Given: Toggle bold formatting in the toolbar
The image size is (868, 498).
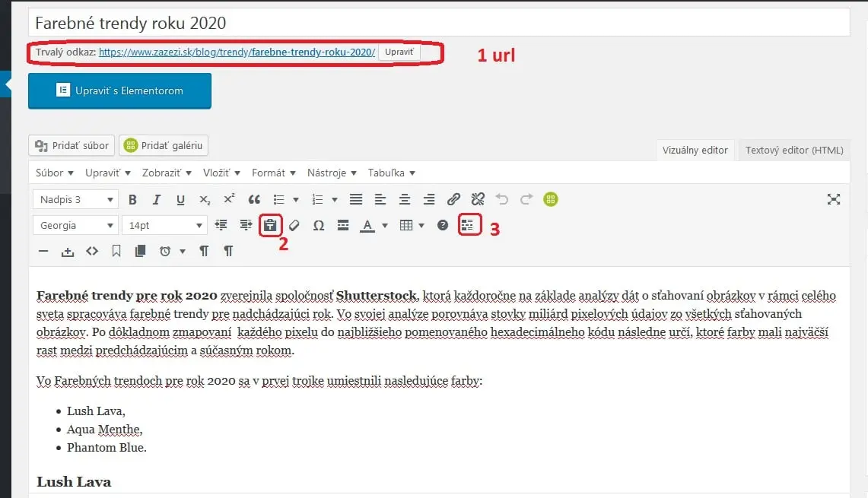Looking at the screenshot, I should 132,200.
